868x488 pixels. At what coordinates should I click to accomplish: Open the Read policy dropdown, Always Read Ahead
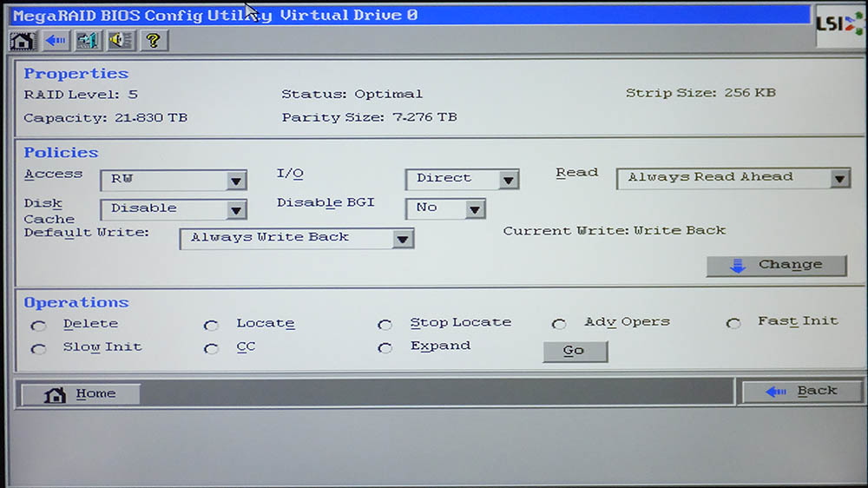[x=733, y=178]
